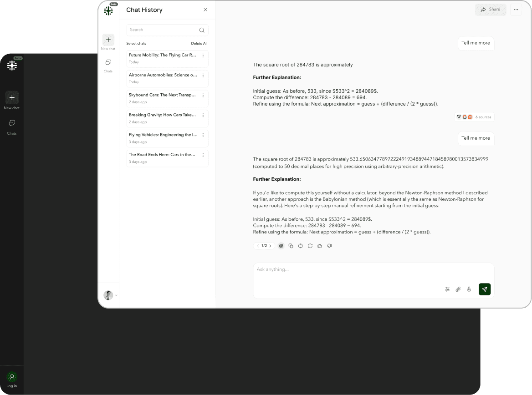Open the three-dot more menu top right
532x395 pixels.
[516, 10]
